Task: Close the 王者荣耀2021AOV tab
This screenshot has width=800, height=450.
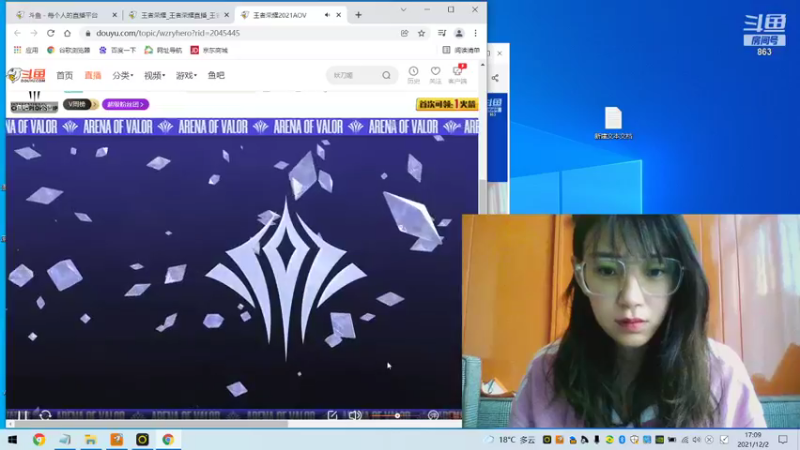Action: (338, 15)
